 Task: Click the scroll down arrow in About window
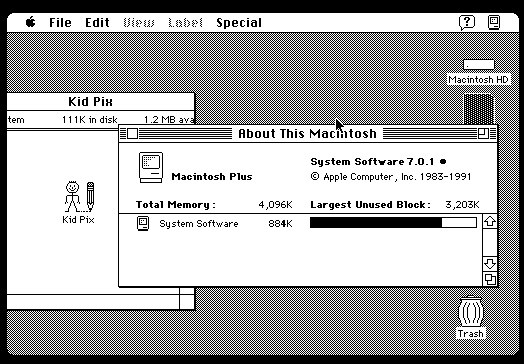[x=490, y=264]
